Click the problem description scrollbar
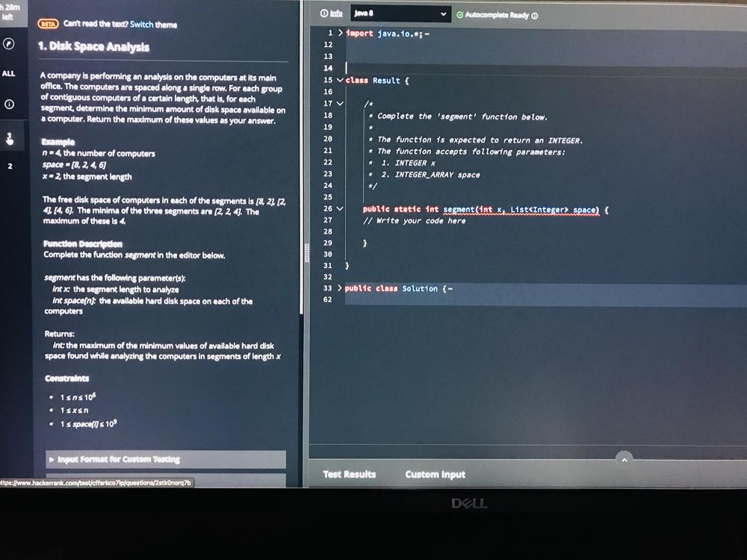Viewport: 747px width, 560px height. coord(300,157)
